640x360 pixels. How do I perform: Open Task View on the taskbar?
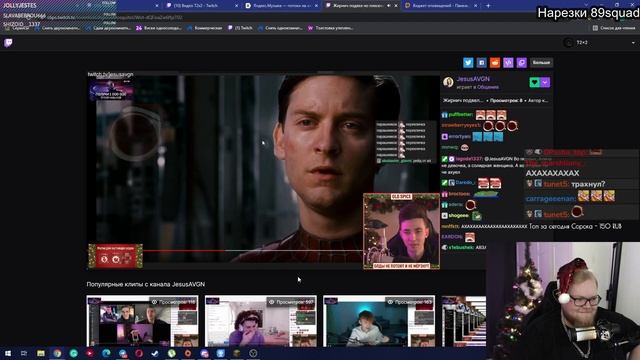(24, 353)
